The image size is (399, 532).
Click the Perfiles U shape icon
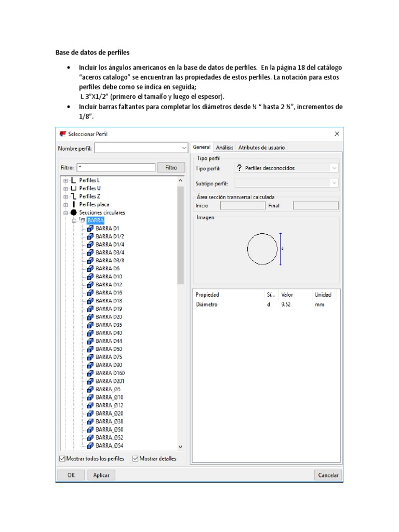73,188
